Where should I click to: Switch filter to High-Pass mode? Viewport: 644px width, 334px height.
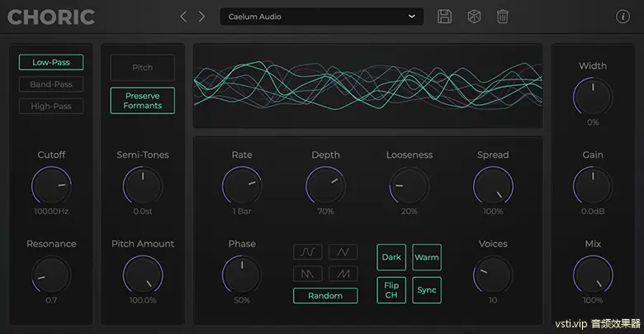tap(51, 106)
